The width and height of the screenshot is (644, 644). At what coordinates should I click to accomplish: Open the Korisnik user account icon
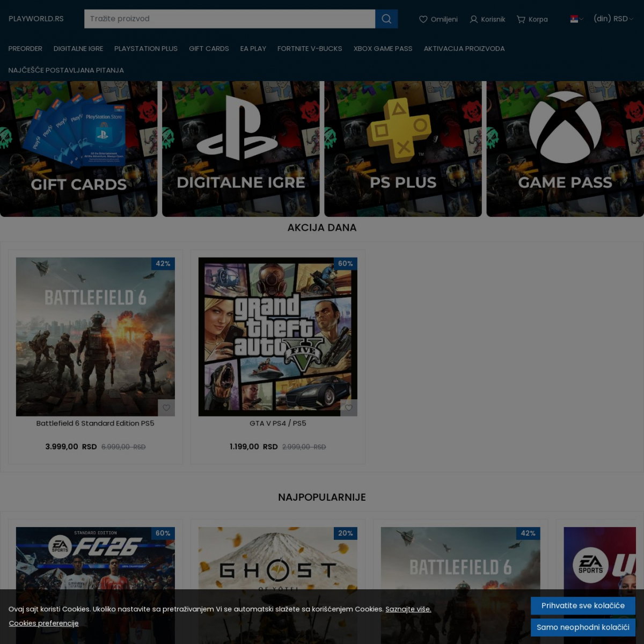point(474,19)
